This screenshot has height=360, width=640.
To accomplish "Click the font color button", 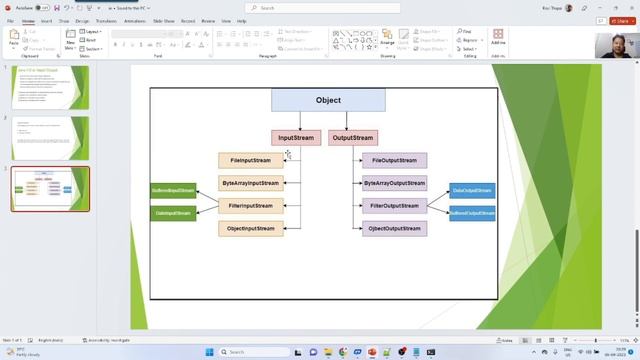I will [201, 44].
